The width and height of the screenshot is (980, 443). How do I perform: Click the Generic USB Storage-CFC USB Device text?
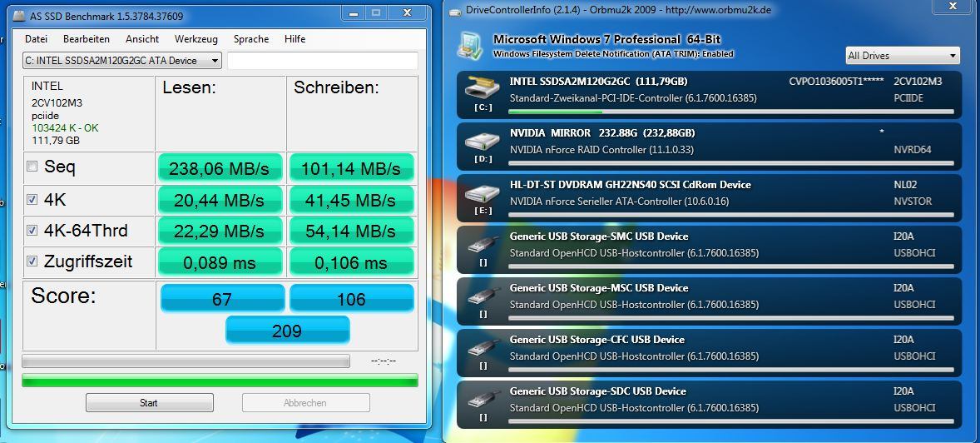pos(596,340)
